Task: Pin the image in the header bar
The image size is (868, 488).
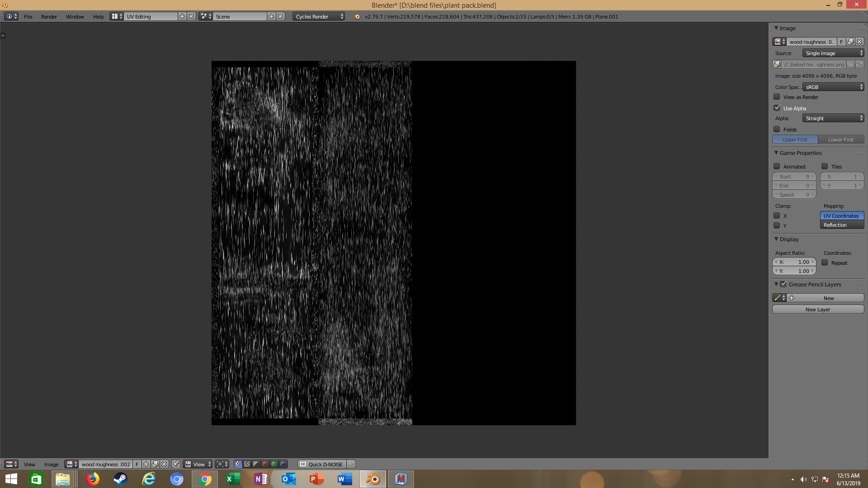Action: (x=176, y=464)
